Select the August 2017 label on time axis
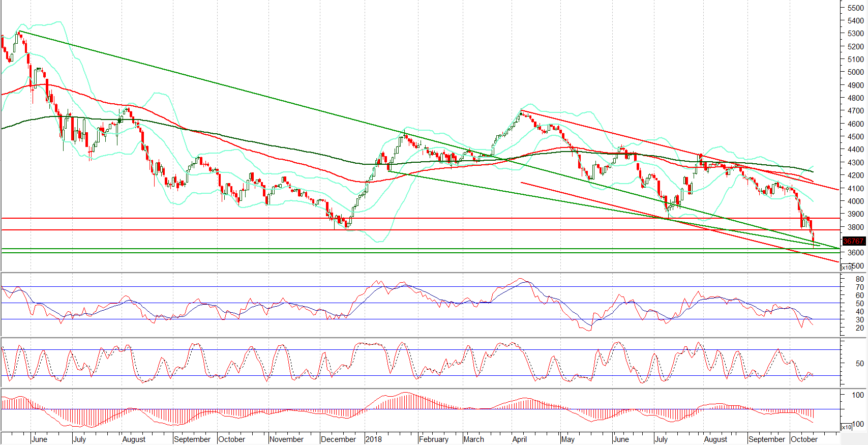 [134, 439]
